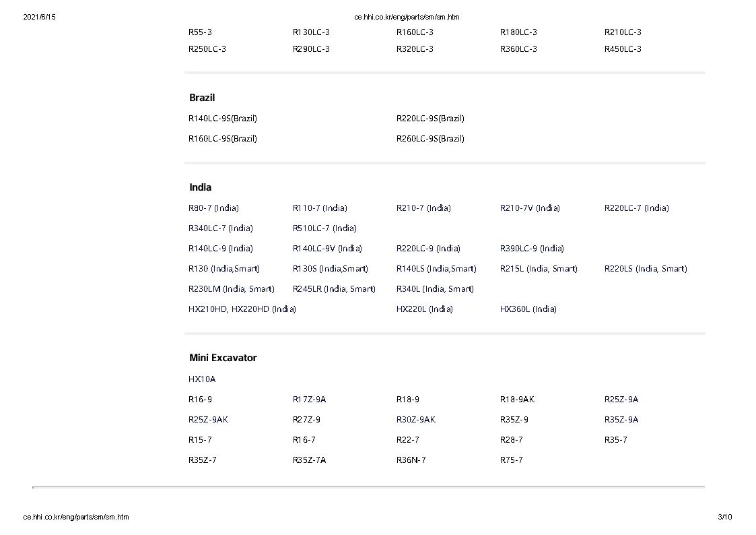This screenshot has height=535, width=756.
Task: Select HX220L (India) link
Action: coord(424,310)
